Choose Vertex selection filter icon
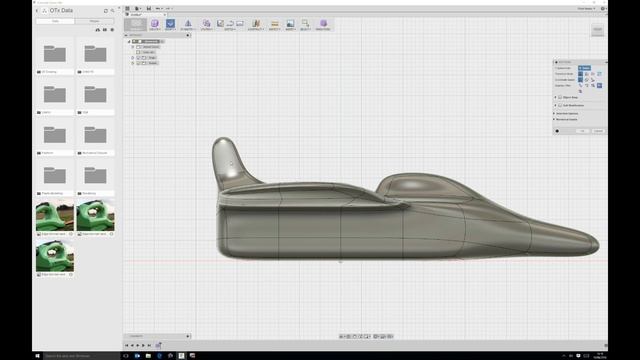Viewport: 640px width, 360px height. pos(580,86)
